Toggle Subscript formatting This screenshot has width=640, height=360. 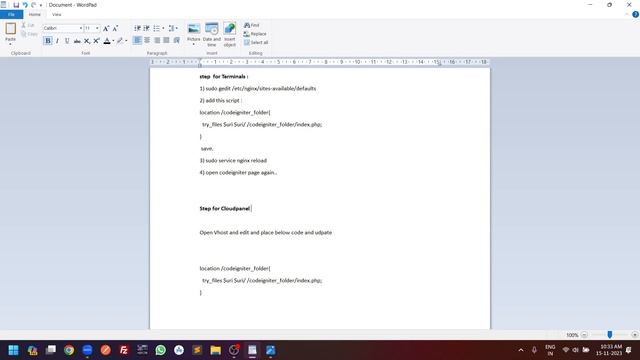87,41
